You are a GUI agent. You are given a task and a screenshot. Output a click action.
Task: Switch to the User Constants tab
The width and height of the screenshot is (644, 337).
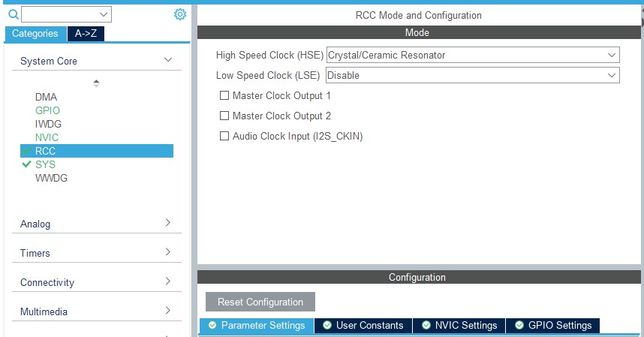363,326
